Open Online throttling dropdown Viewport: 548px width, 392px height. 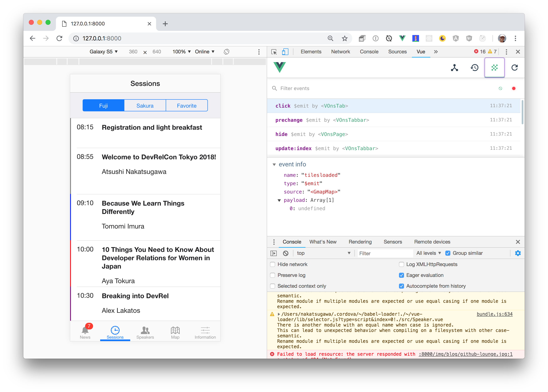coord(205,52)
